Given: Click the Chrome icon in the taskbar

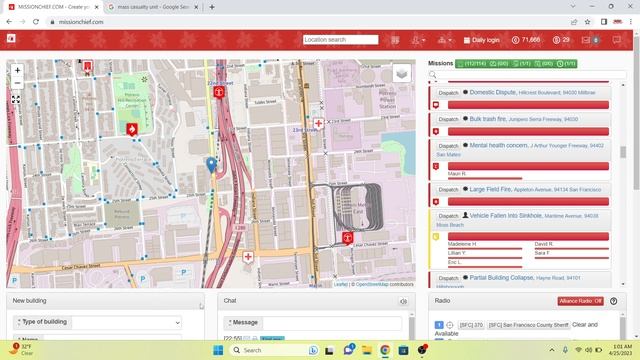Looking at the screenshot, I should pos(385,350).
